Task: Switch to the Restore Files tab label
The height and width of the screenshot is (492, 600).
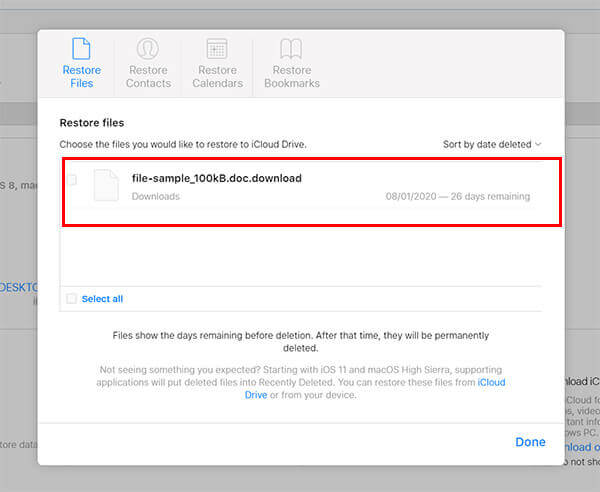Action: [82, 77]
